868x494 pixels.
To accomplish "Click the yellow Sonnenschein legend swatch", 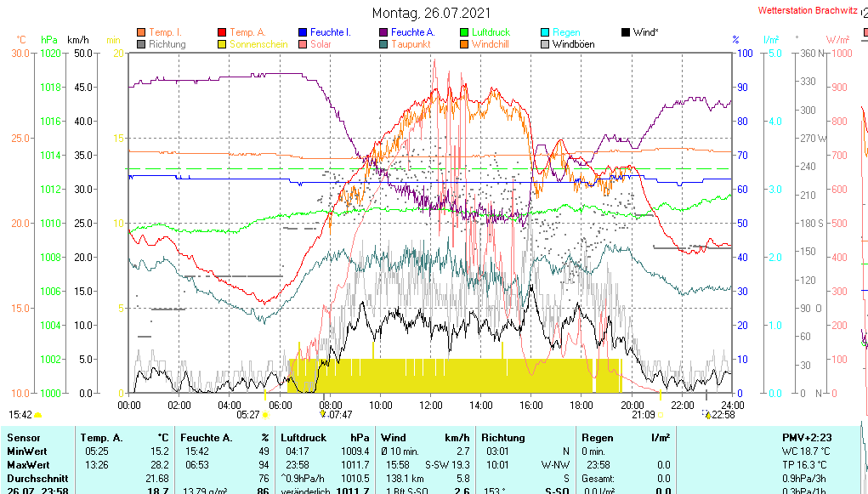I will [x=222, y=44].
